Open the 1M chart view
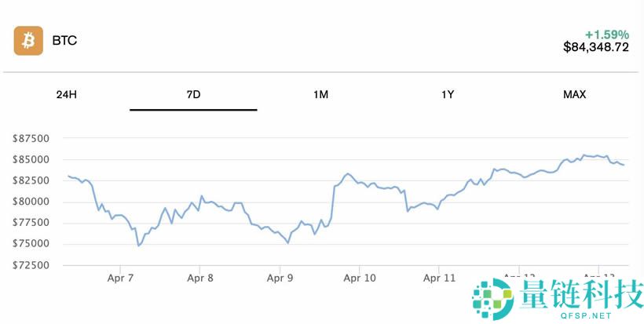This screenshot has height=324, width=644. [x=320, y=95]
